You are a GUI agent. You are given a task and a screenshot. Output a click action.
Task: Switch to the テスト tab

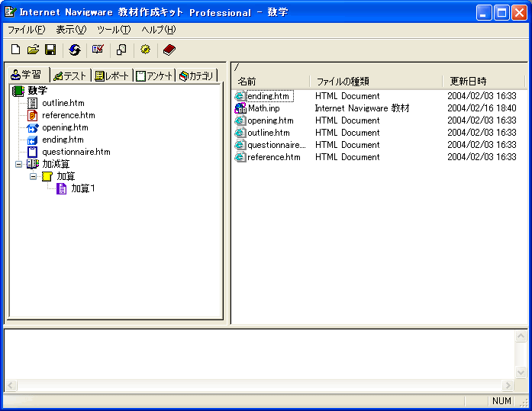(x=70, y=76)
